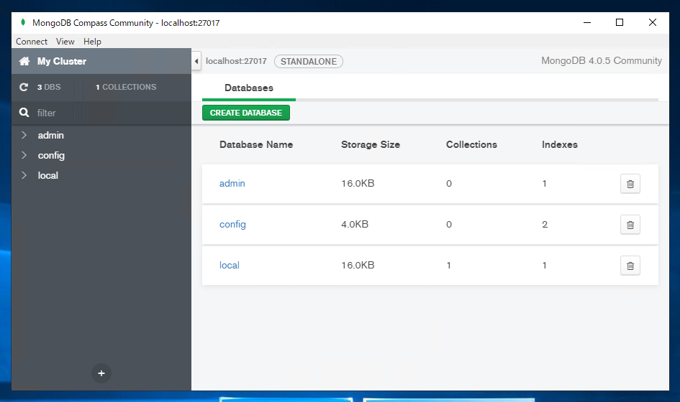The width and height of the screenshot is (680, 402).
Task: Close the MongoDB Compass window
Action: 652,23
